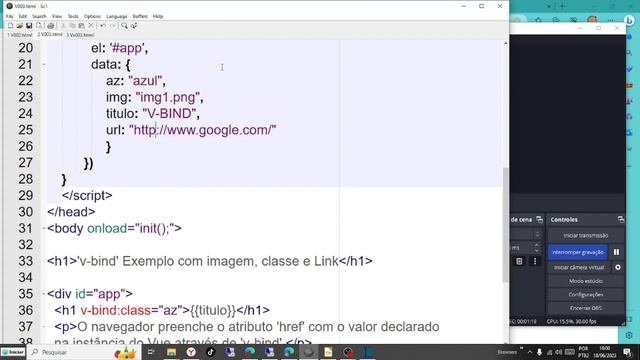This screenshot has width=640, height=360.
Task: Click the microphone icon in system tray
Action: point(540,352)
